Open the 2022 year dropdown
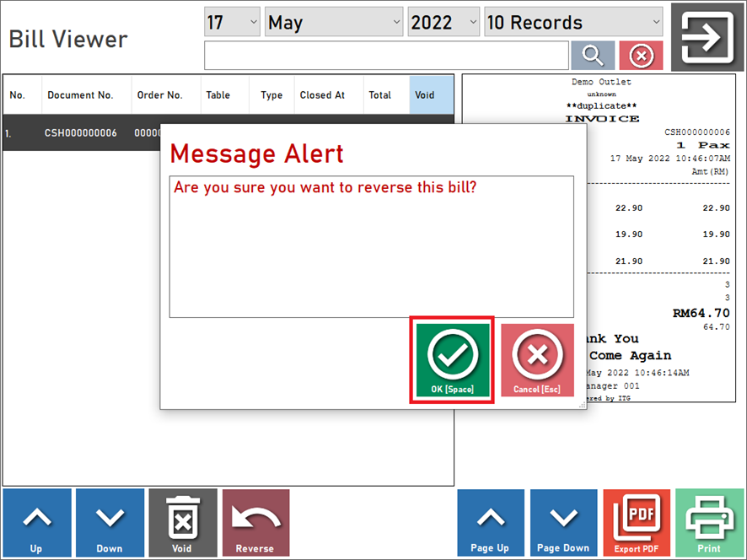The width and height of the screenshot is (747, 560). (444, 23)
